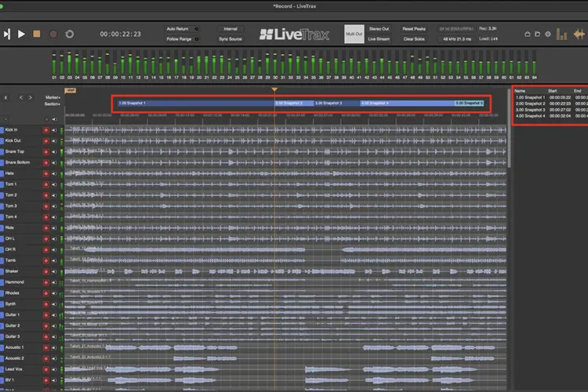The height and width of the screenshot is (392, 588).
Task: Click the round Record button
Action: [53, 34]
